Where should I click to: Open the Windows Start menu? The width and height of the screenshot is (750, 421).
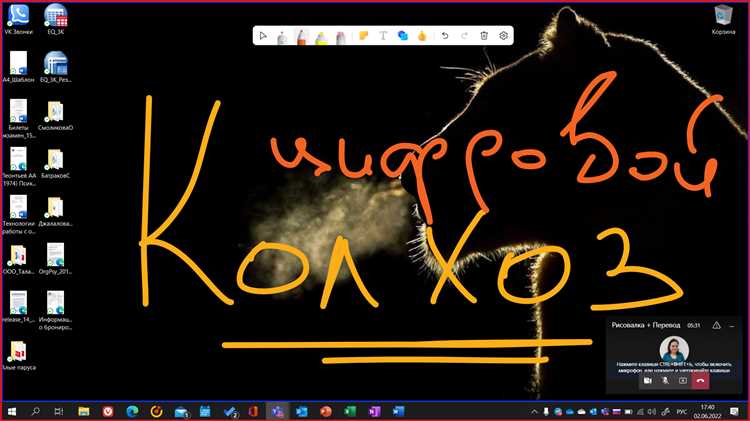[12, 411]
